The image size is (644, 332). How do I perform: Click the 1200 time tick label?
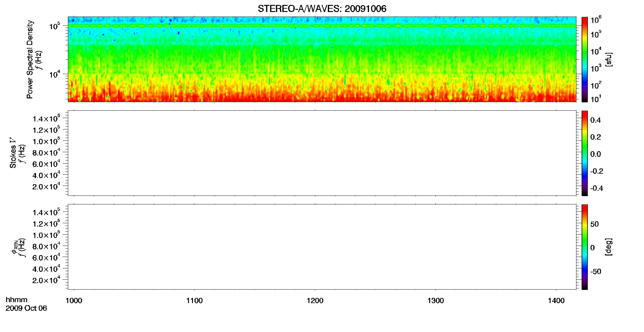[315, 301]
